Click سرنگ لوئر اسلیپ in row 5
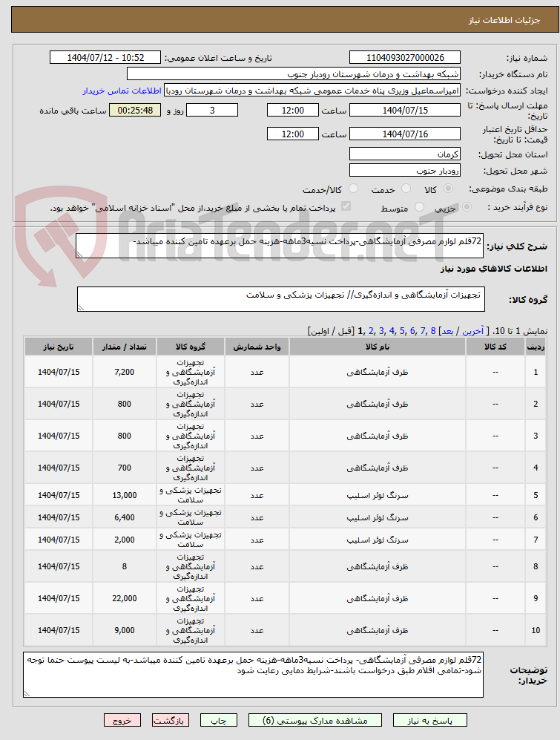The width and height of the screenshot is (560, 740). click(378, 495)
